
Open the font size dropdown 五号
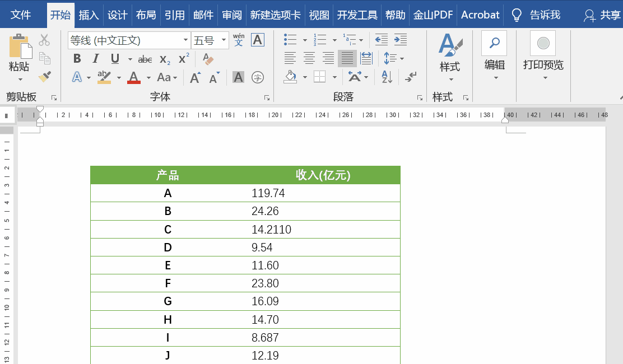[224, 40]
